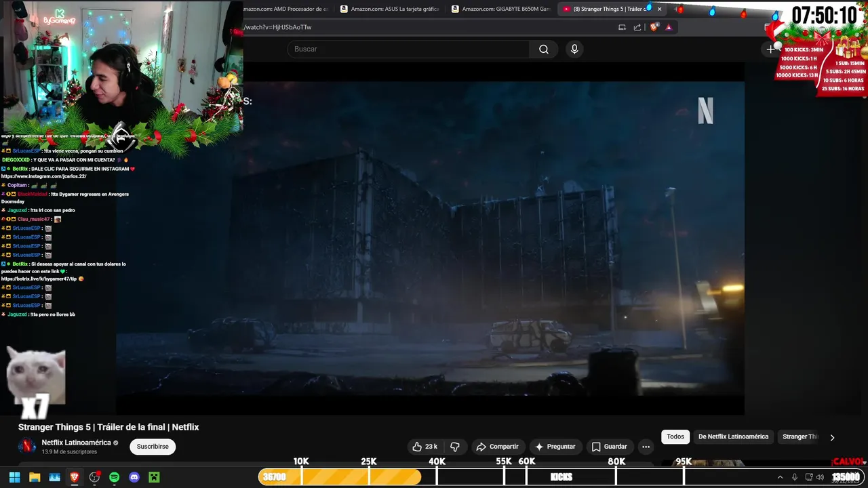Screen dimensions: 868x488
Task: Activate voice search microphone on YouTube
Action: click(574, 49)
